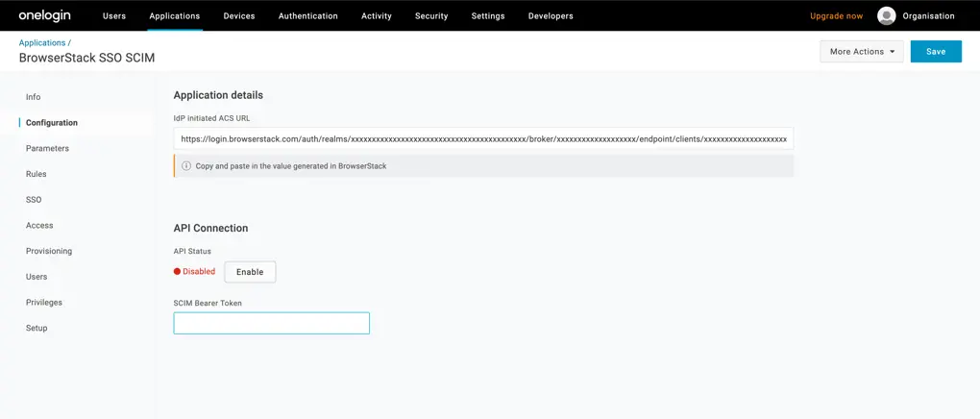This screenshot has width=980, height=419.
Task: Enable the API connection
Action: pos(250,272)
